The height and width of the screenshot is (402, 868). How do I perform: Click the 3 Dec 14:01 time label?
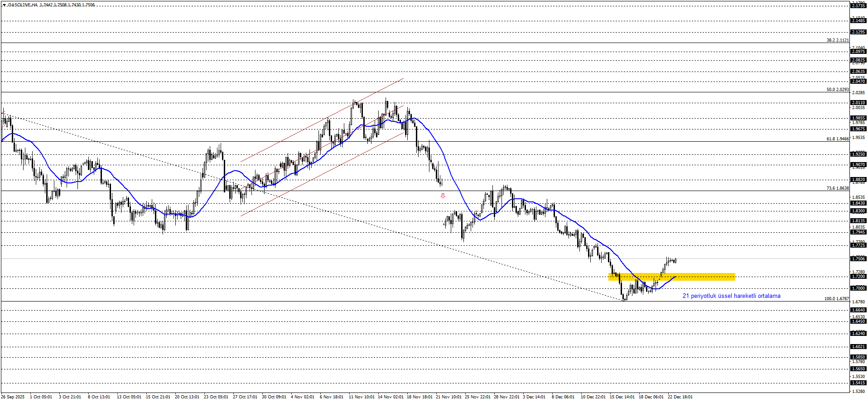534,397
